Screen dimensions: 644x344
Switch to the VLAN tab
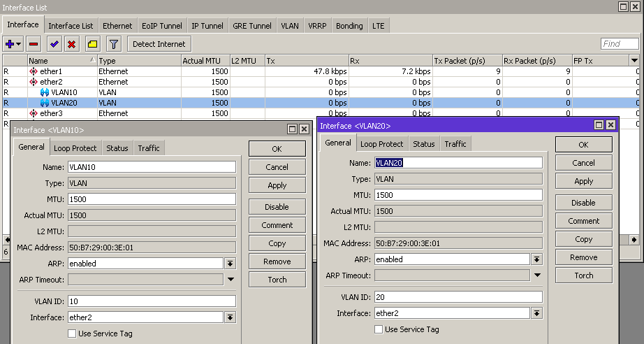point(290,25)
